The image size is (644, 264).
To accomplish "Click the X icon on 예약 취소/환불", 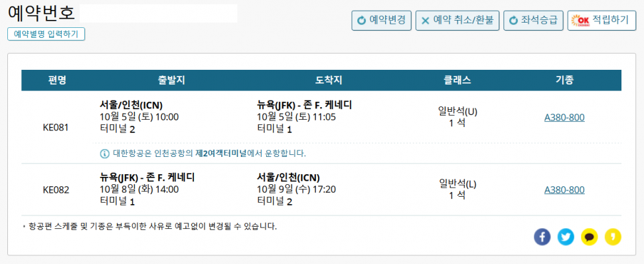I will (426, 21).
